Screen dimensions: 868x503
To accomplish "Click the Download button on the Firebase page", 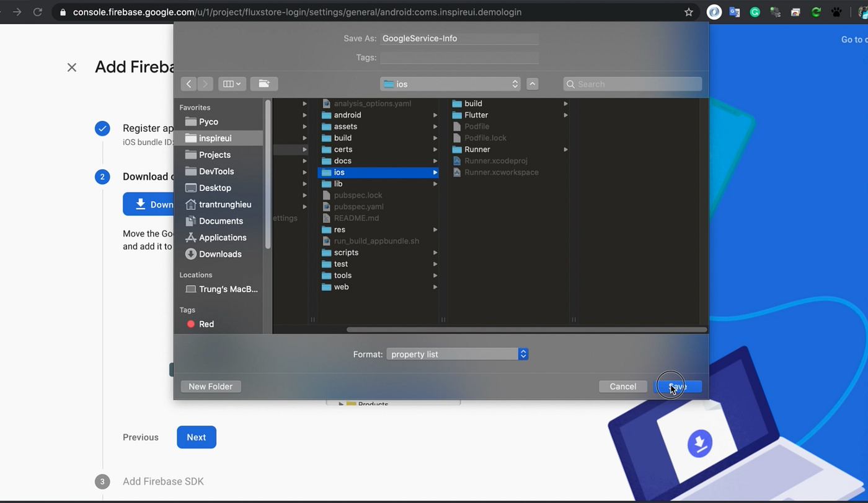I will pos(149,204).
